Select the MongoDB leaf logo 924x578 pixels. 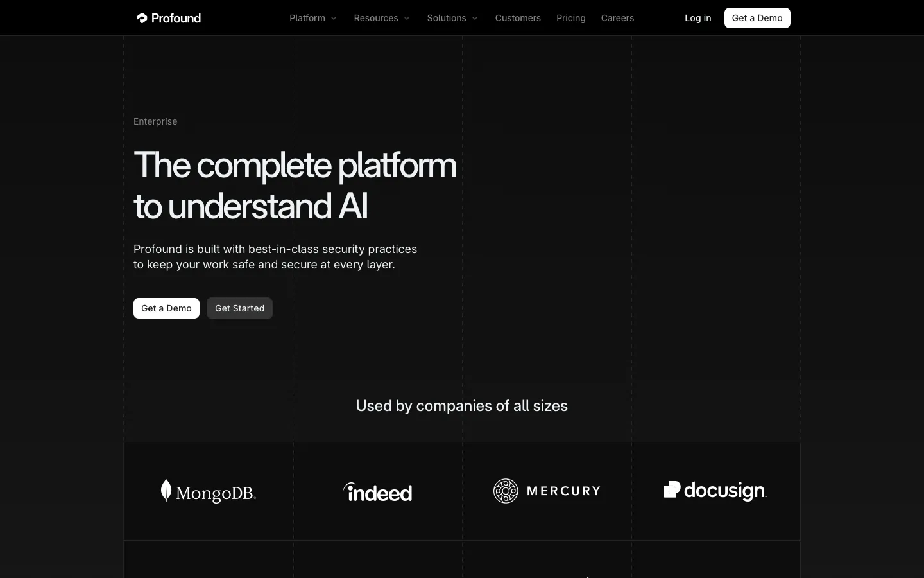click(x=166, y=491)
